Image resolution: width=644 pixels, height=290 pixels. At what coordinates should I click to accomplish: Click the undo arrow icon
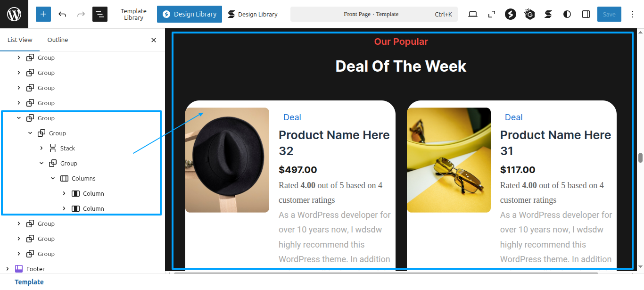tap(62, 14)
